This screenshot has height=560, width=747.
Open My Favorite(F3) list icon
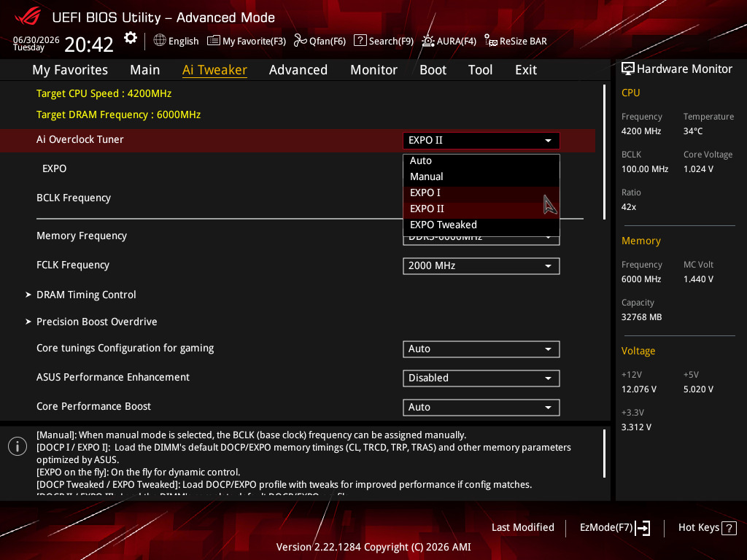(x=214, y=41)
